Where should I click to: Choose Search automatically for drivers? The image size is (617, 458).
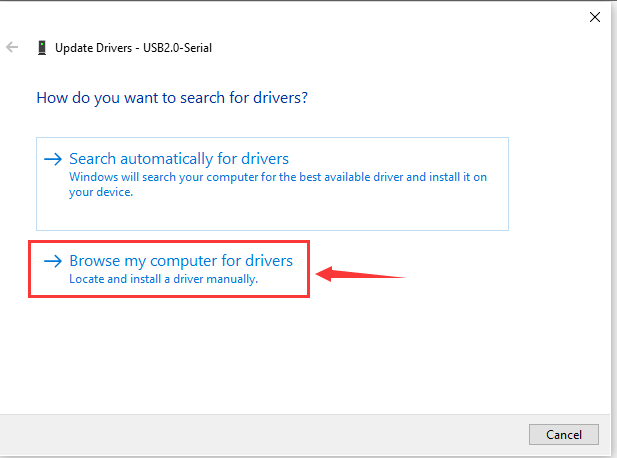point(272,184)
